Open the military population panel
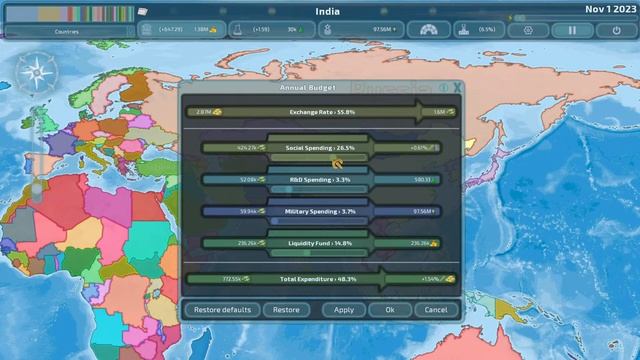This screenshot has height=360, width=640. click(361, 30)
